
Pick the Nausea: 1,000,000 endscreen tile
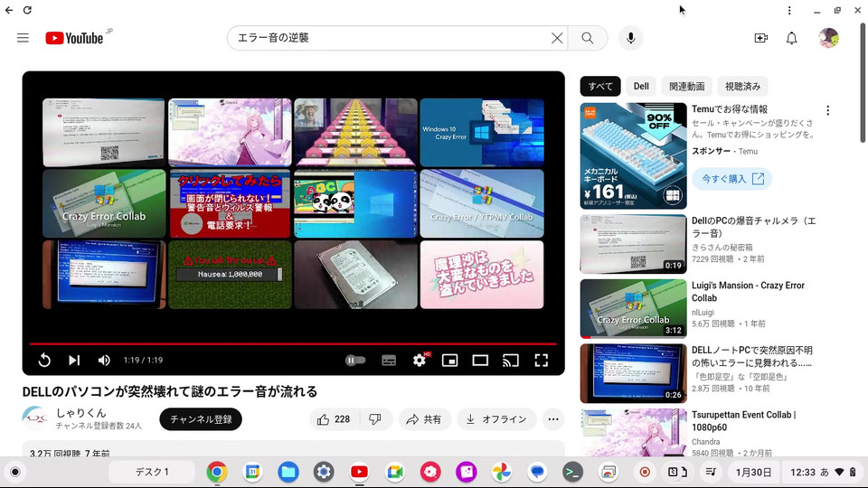click(x=230, y=275)
